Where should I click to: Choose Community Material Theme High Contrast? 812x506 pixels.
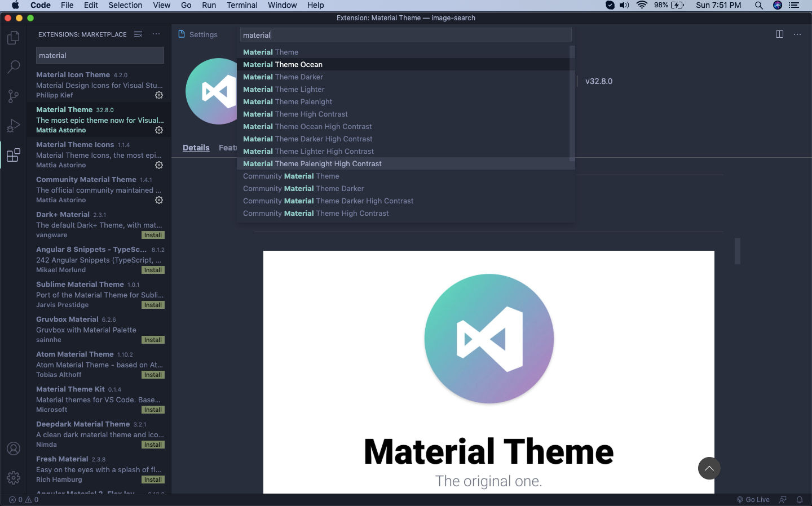406,214
